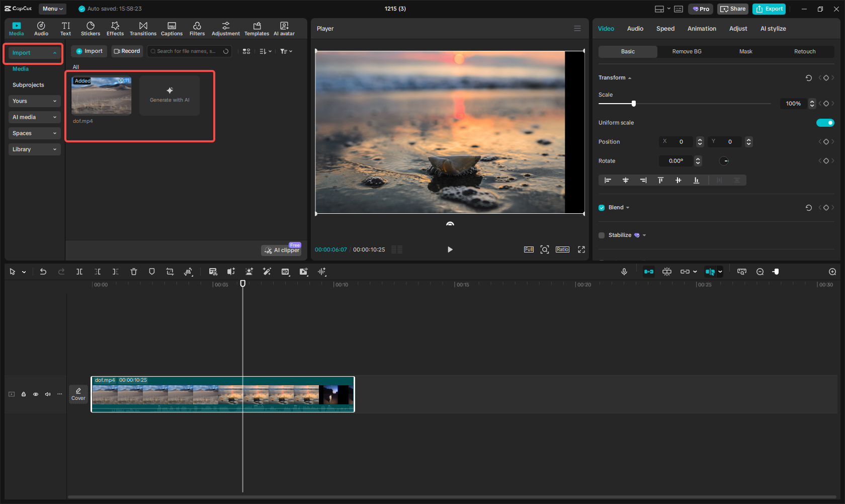Image resolution: width=845 pixels, height=504 pixels.
Task: Open the sort dropdown in media panel
Action: coord(266,51)
